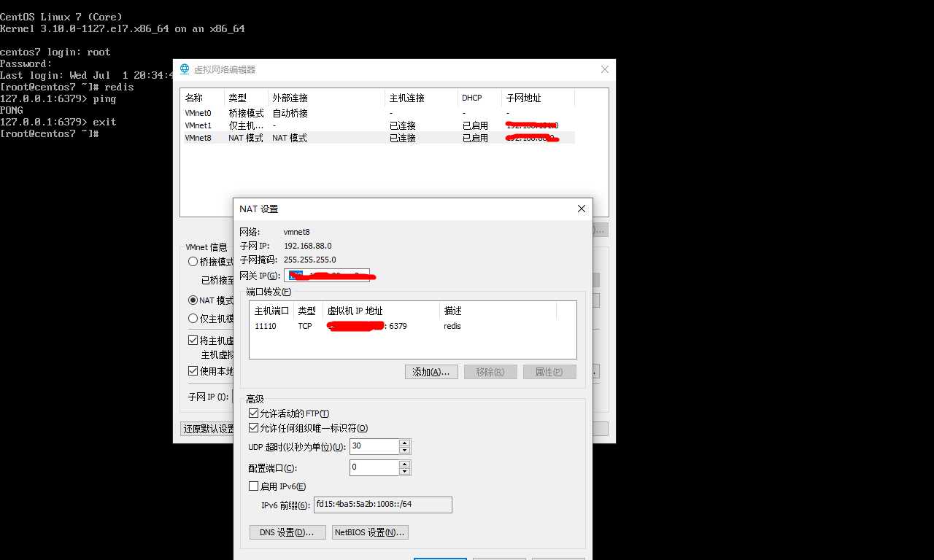Select 桥接模式 radio in VMnet 信息
934x560 pixels.
tap(193, 262)
